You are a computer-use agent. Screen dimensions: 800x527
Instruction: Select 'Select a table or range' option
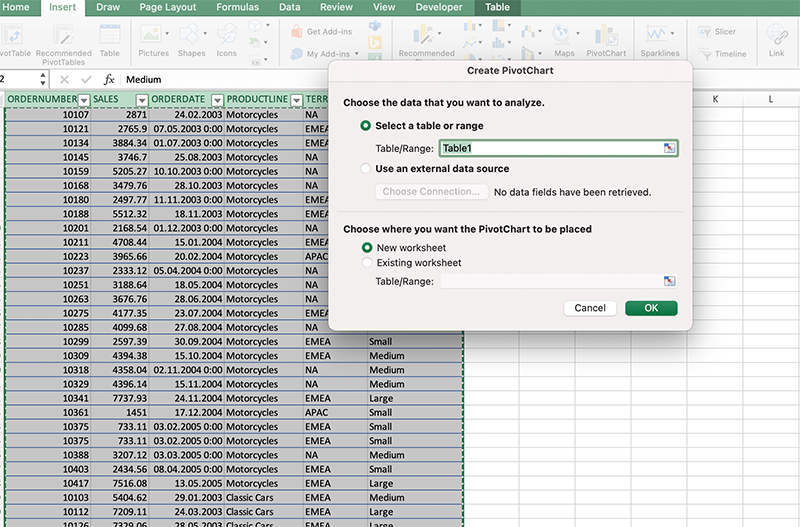pos(366,126)
